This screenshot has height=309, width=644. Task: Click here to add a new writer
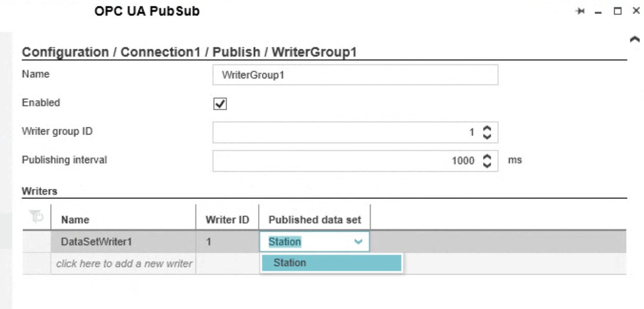tap(124, 263)
